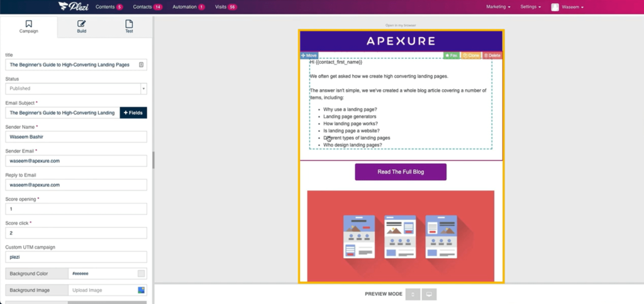The height and width of the screenshot is (304, 644).
Task: Click the Sender Name field
Action: click(x=76, y=137)
